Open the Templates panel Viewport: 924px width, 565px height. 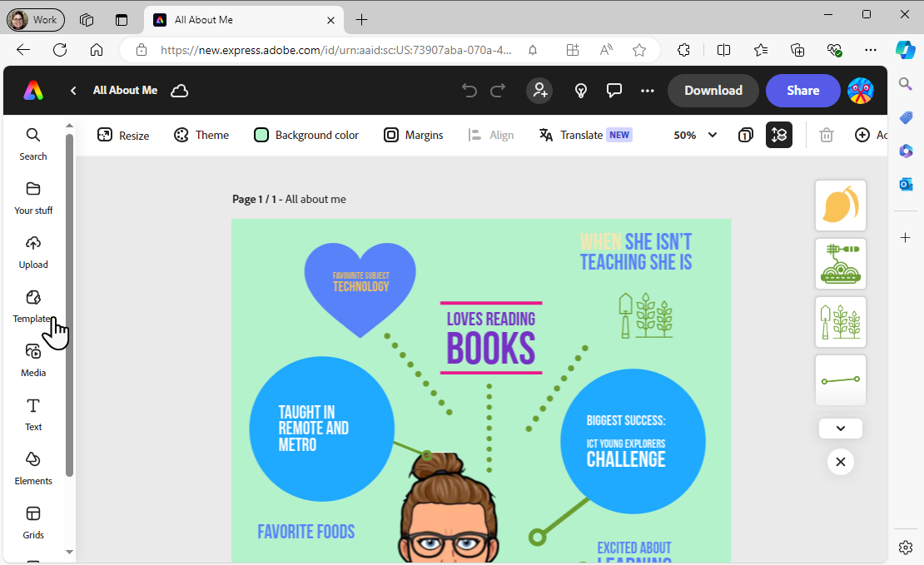(x=33, y=307)
